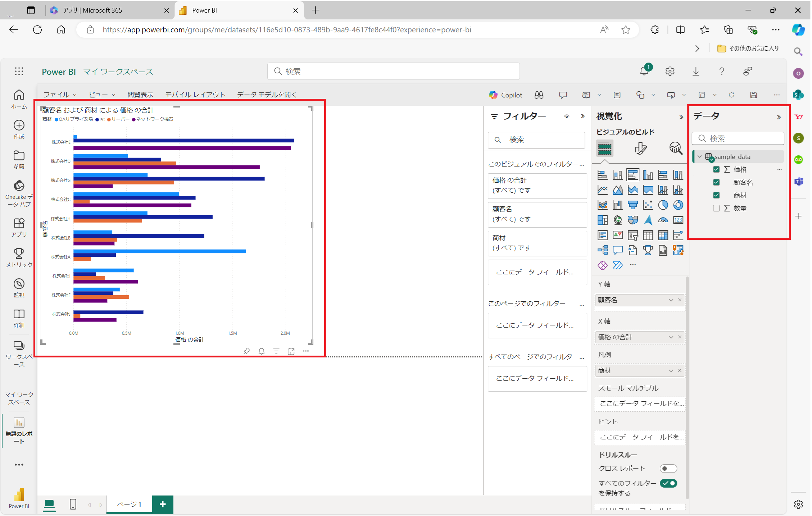Screen dimensions: 812x516
Task: Select the pie chart visual icon
Action: pos(663,205)
